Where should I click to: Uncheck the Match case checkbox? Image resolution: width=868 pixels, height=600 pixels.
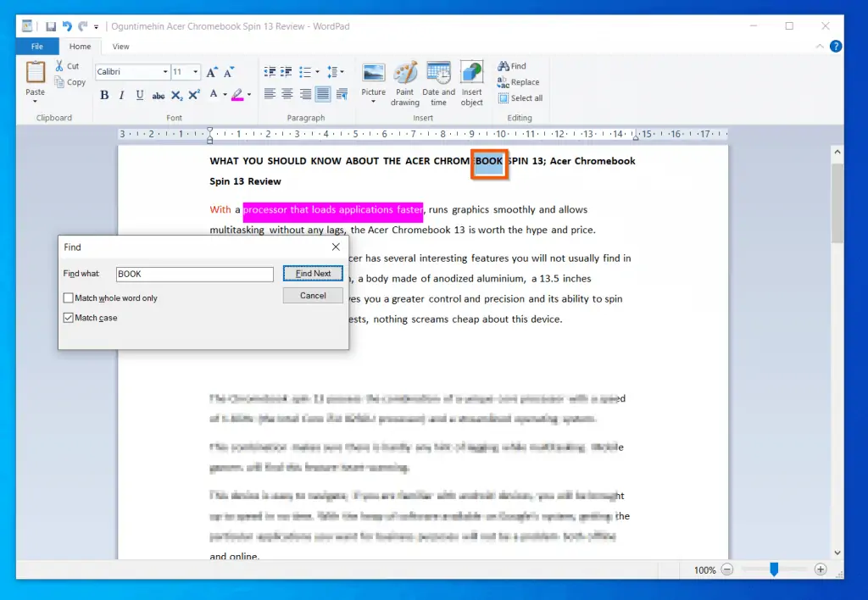[x=69, y=318]
